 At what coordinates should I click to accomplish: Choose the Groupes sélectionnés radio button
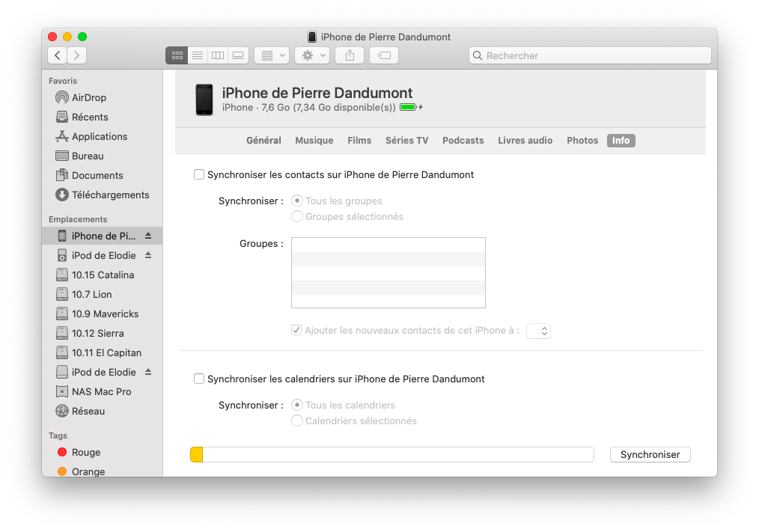[x=296, y=216]
